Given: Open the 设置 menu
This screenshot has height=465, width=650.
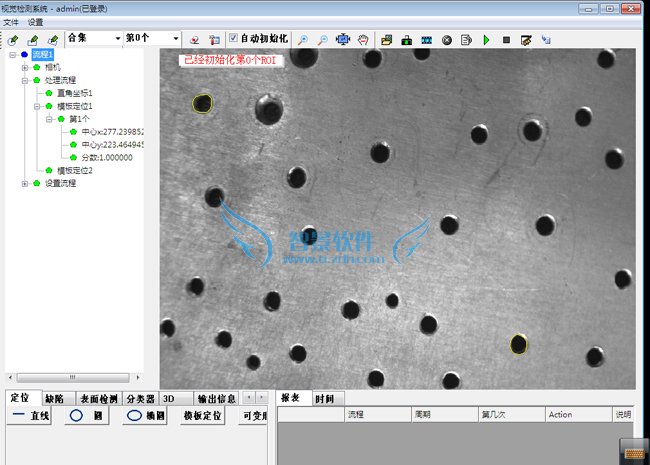Looking at the screenshot, I should coord(36,21).
